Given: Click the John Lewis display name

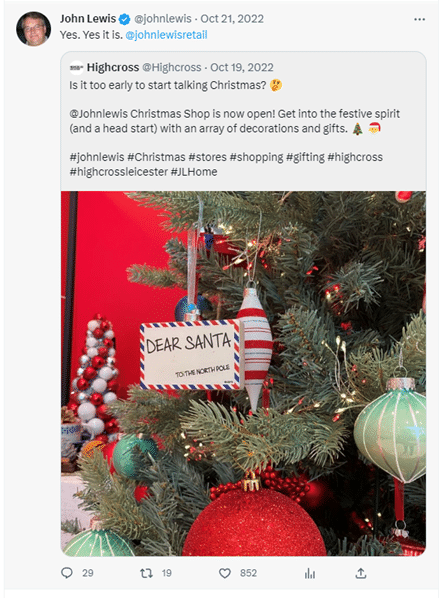Looking at the screenshot, I should 88,19.
